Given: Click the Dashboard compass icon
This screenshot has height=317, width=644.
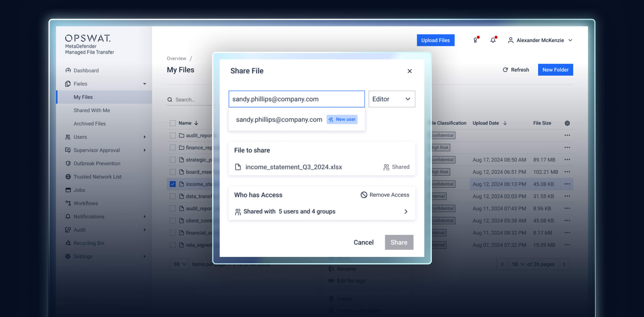Looking at the screenshot, I should click(x=68, y=70).
